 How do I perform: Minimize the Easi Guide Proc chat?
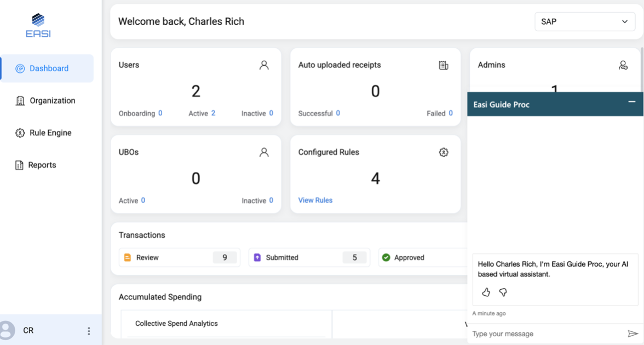[631, 102]
